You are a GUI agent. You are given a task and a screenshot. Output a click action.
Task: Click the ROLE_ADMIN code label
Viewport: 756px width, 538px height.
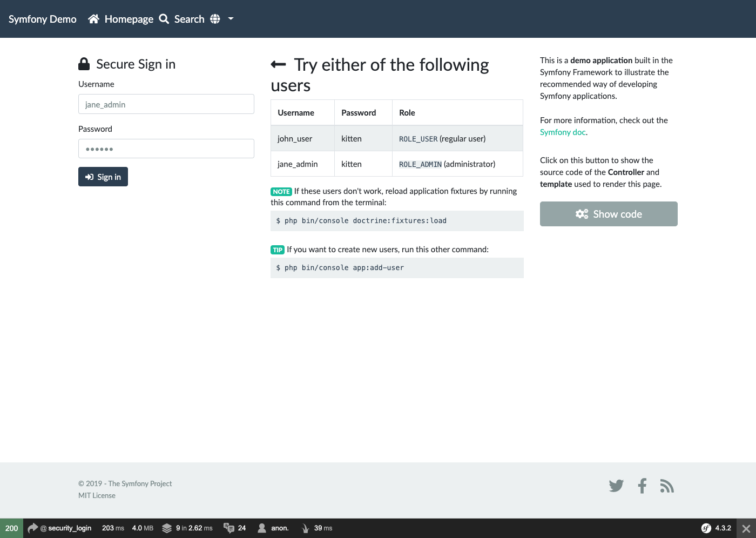(420, 164)
